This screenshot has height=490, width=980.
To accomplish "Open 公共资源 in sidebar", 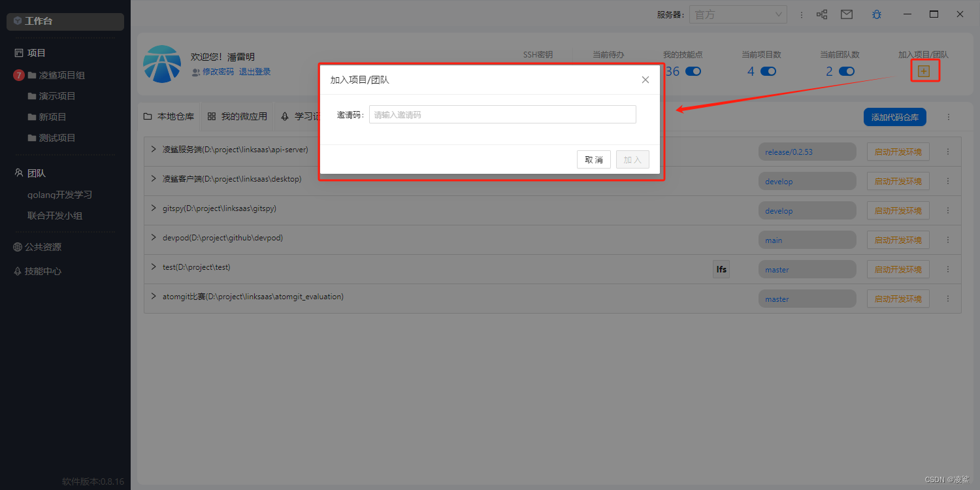I will [43, 247].
